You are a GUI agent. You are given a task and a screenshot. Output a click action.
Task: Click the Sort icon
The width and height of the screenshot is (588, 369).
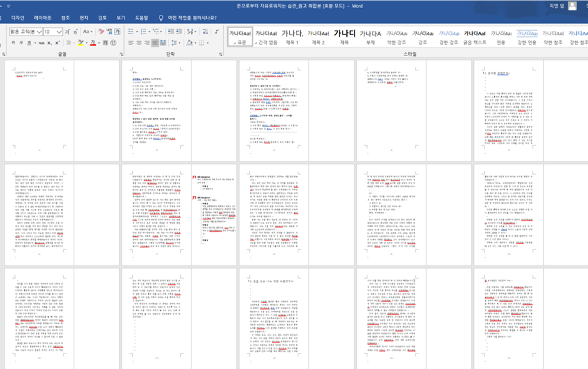pos(205,32)
